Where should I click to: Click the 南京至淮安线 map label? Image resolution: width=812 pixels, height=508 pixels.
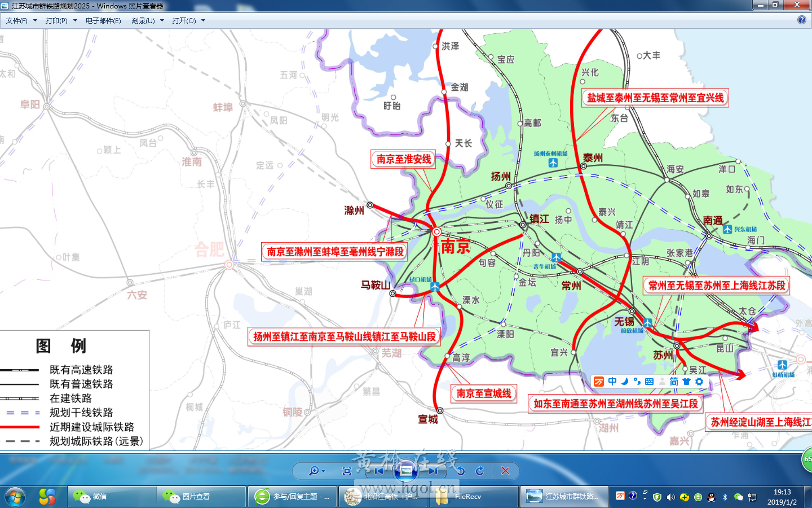point(403,159)
